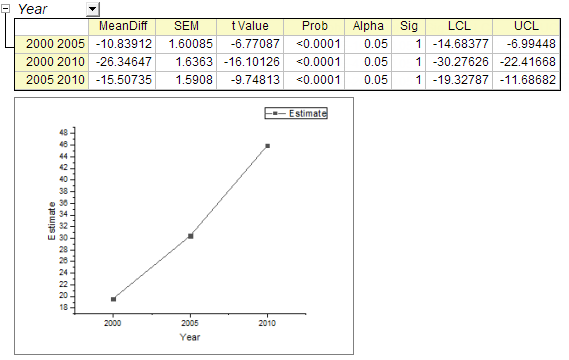Select MeanDiff cell -26.34647
The height and width of the screenshot is (360, 569).
(122, 62)
